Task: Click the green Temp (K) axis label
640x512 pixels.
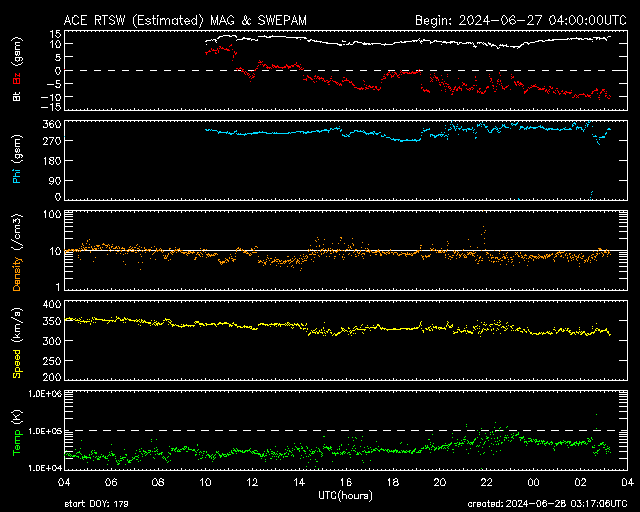Action: pos(16,430)
